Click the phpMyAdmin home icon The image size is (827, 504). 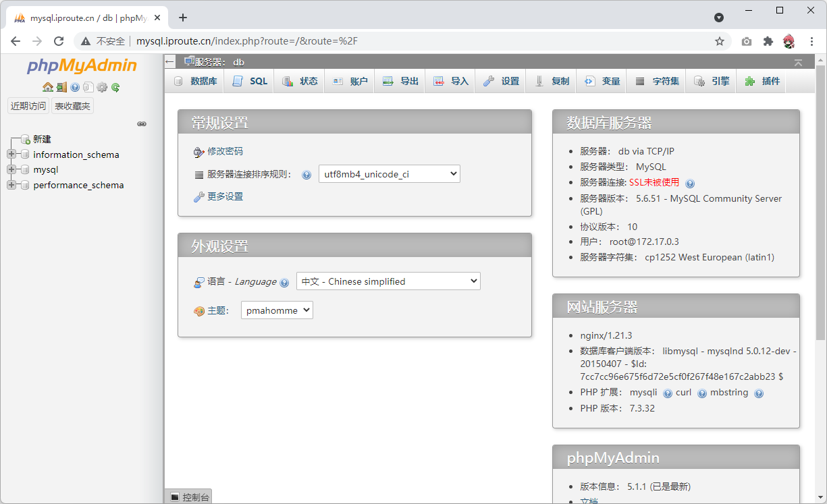point(48,87)
